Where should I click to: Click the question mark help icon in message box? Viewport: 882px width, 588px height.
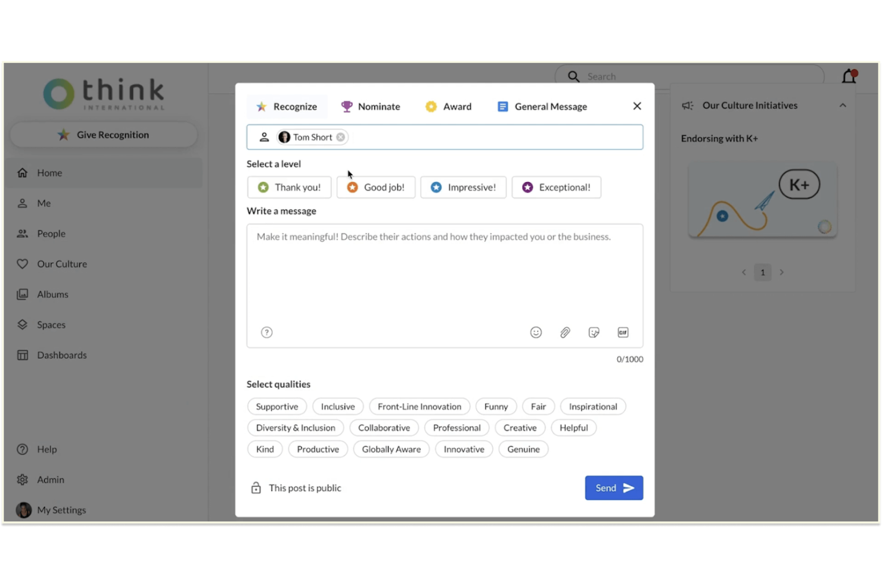267,332
